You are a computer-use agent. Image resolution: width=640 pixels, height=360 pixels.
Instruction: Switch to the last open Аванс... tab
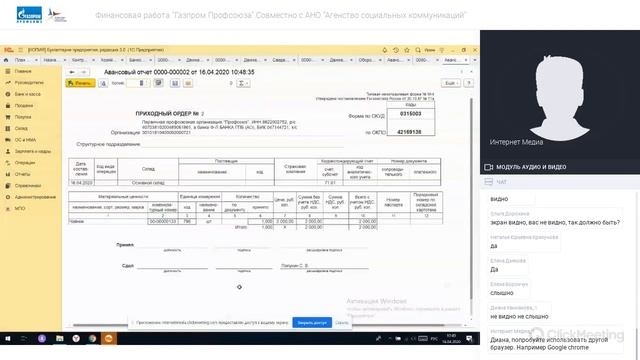(455, 60)
